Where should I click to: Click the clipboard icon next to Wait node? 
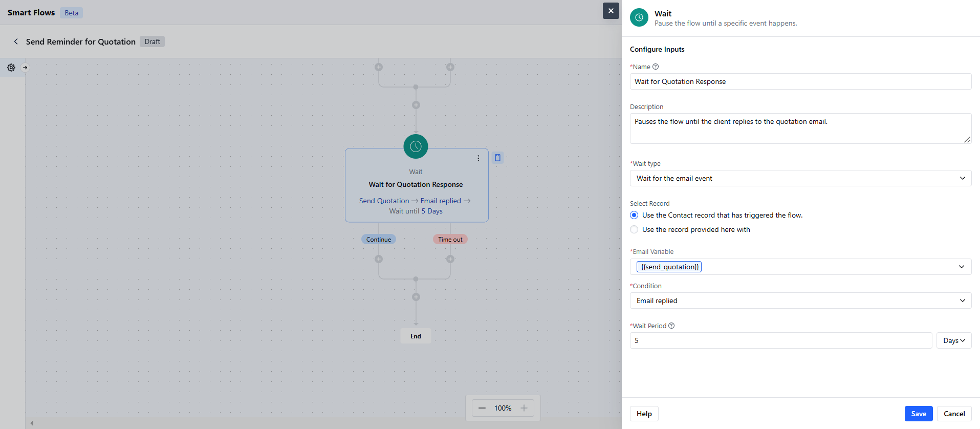[x=497, y=158]
